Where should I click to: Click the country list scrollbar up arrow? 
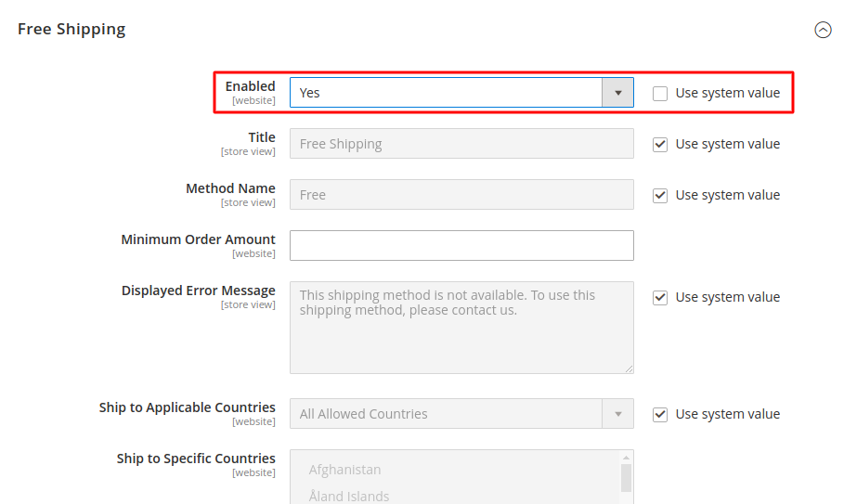pos(627,458)
